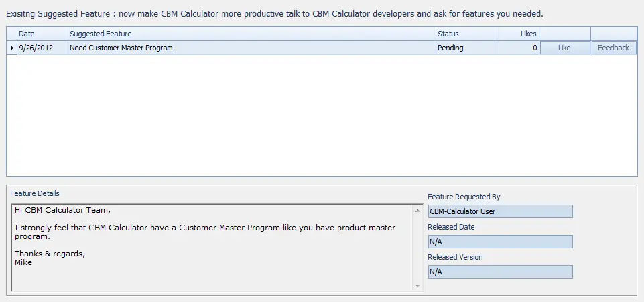The height and width of the screenshot is (302, 644).
Task: Click the Released Date field
Action: [x=500, y=242]
